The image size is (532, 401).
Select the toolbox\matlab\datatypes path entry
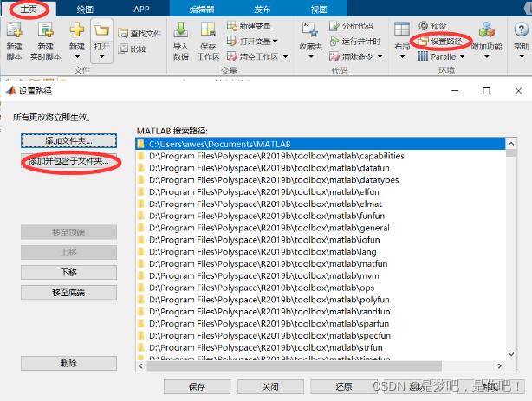click(321, 180)
